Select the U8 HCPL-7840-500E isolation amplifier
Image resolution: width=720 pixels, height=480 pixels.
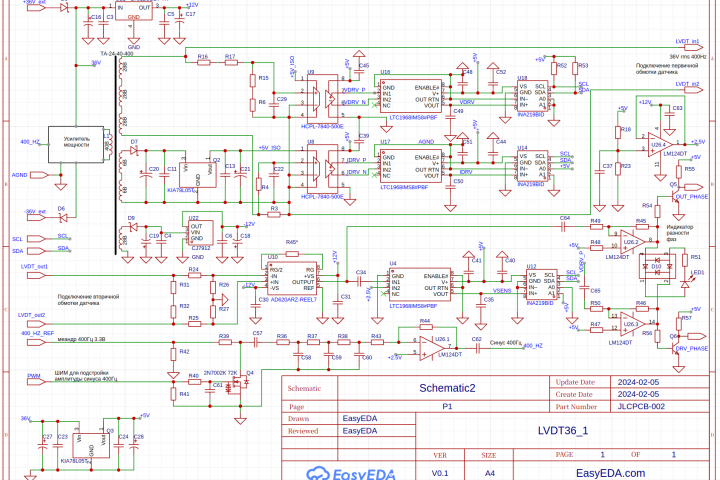coord(322,169)
